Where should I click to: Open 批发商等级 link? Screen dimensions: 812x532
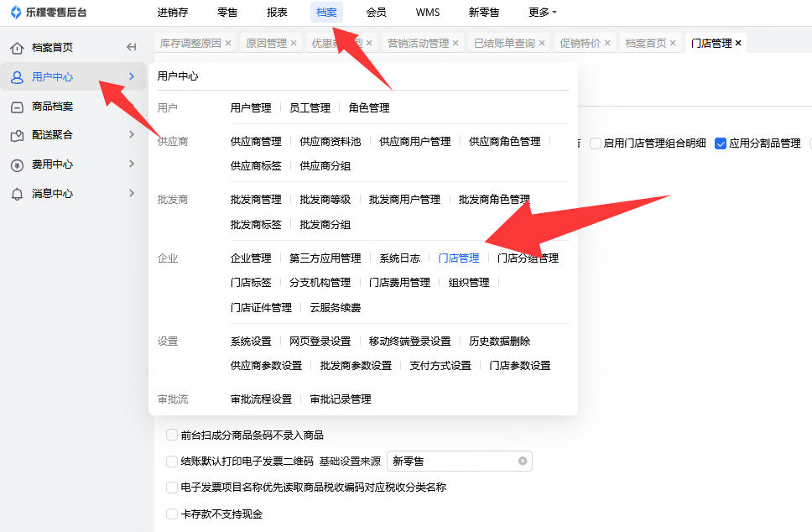tap(325, 200)
